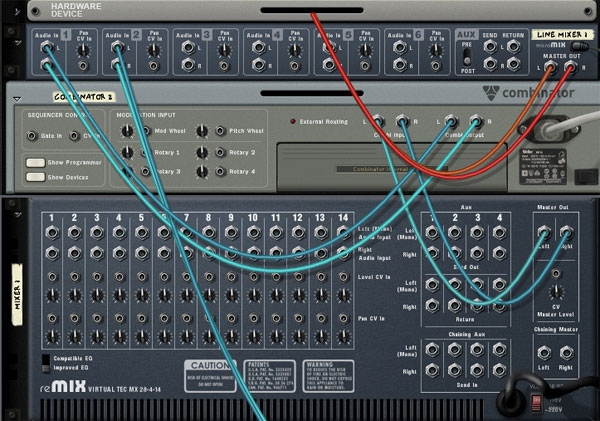Click Line Mixer Audio In 4 right jack
The image size is (600, 421).
259,65
